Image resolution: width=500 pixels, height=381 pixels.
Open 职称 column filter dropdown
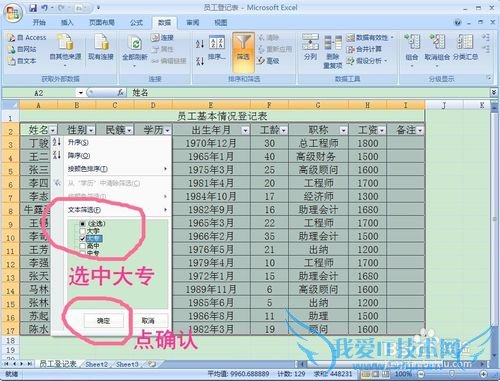click(x=343, y=130)
